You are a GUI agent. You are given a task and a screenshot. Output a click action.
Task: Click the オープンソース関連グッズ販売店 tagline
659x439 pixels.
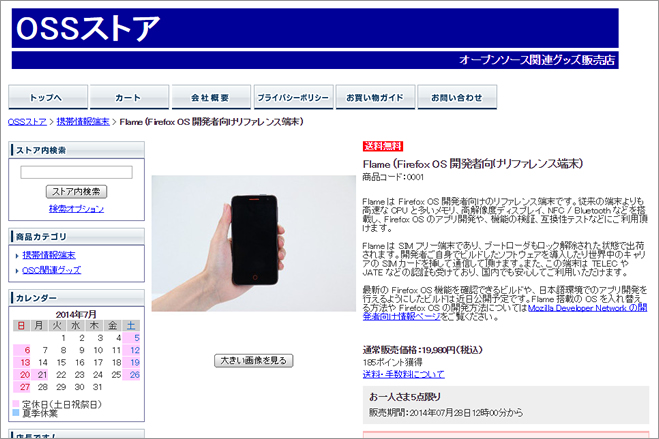tap(537, 60)
